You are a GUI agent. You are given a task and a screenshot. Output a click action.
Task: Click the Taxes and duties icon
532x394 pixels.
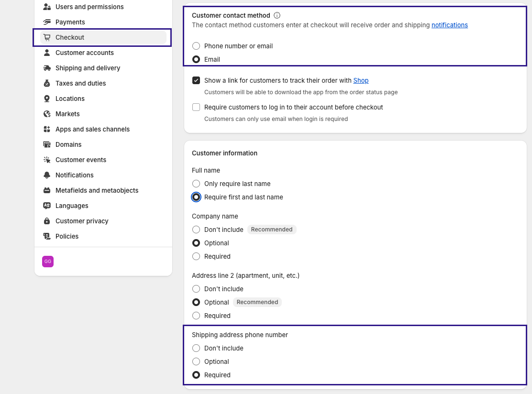point(47,83)
